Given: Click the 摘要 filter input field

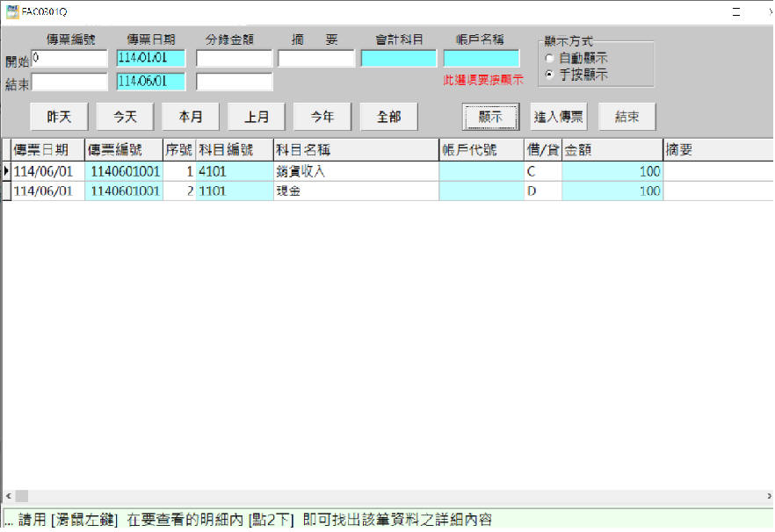Looking at the screenshot, I should pyautogui.click(x=316, y=59).
